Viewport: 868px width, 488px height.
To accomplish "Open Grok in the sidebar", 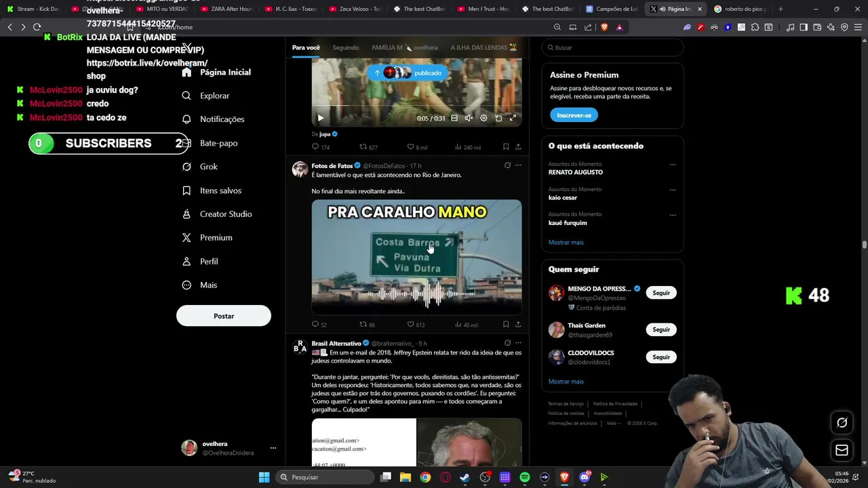I will click(x=200, y=167).
